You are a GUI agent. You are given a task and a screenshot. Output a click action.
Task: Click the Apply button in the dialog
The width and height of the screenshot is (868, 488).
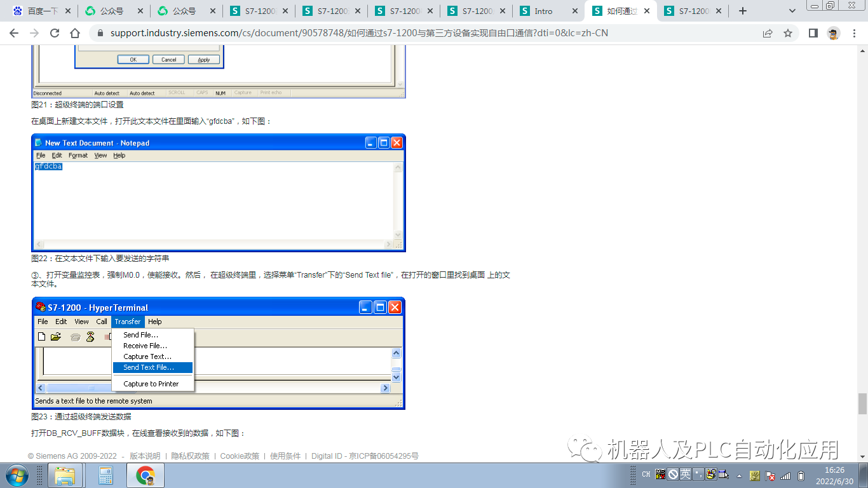click(x=204, y=60)
